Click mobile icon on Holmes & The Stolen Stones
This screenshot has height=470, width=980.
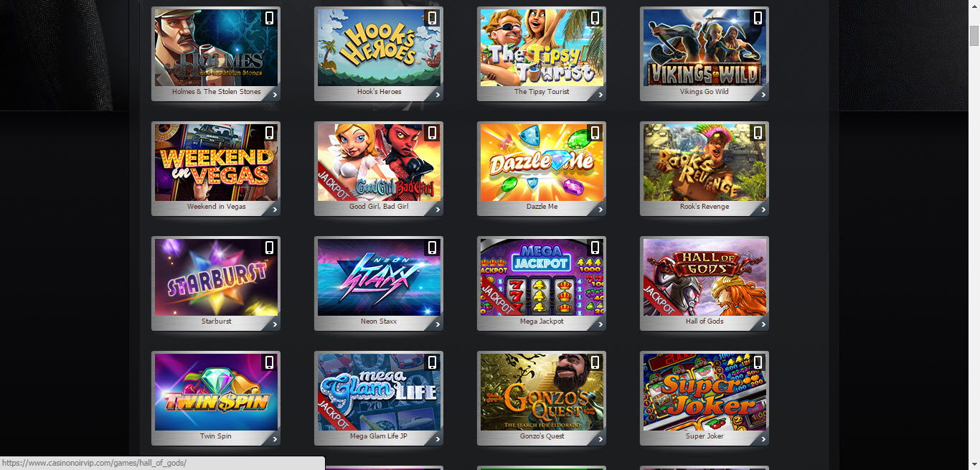[x=270, y=18]
